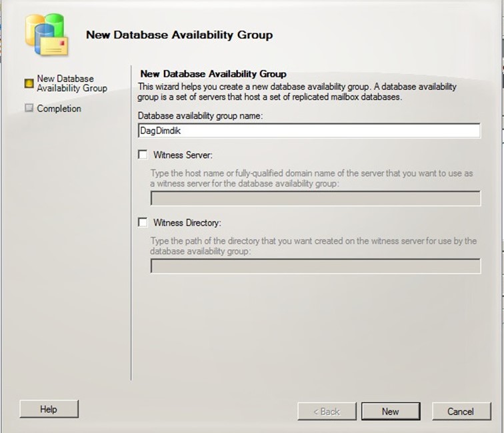Enable the Witness Server checkbox

pos(143,155)
